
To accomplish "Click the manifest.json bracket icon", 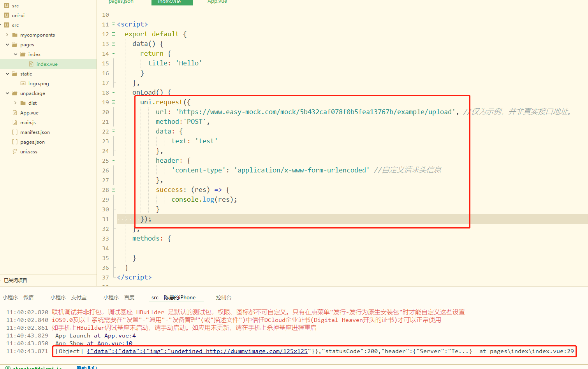I will (15, 132).
